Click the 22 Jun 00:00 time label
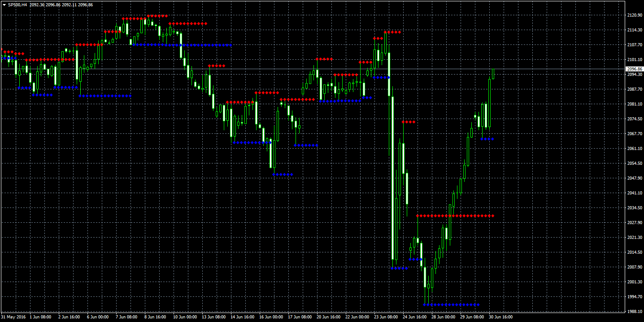Screen dimensions: 644x322 (x=357, y=317)
